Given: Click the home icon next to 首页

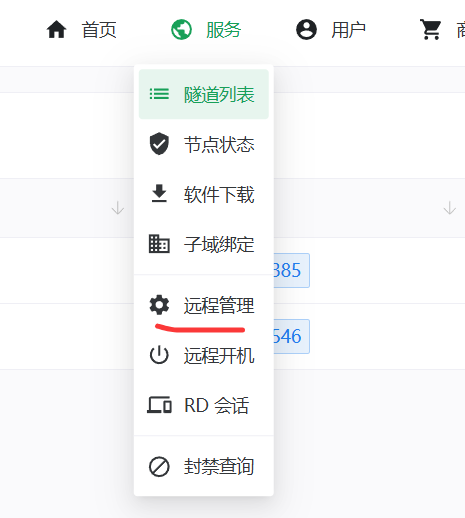Looking at the screenshot, I should [56, 30].
